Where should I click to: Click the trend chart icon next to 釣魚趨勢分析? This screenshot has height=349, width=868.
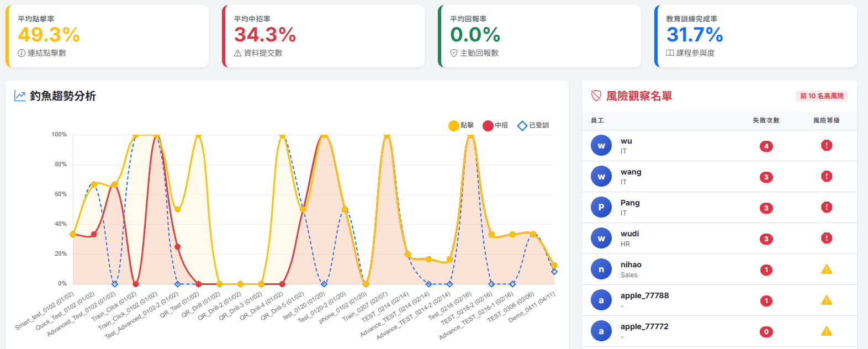click(20, 96)
